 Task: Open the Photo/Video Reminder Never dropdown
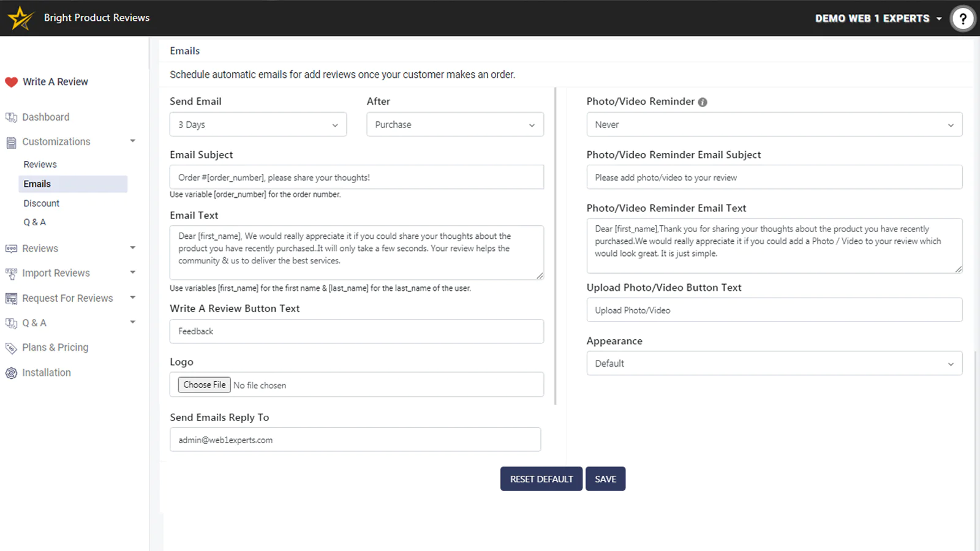pyautogui.click(x=774, y=125)
